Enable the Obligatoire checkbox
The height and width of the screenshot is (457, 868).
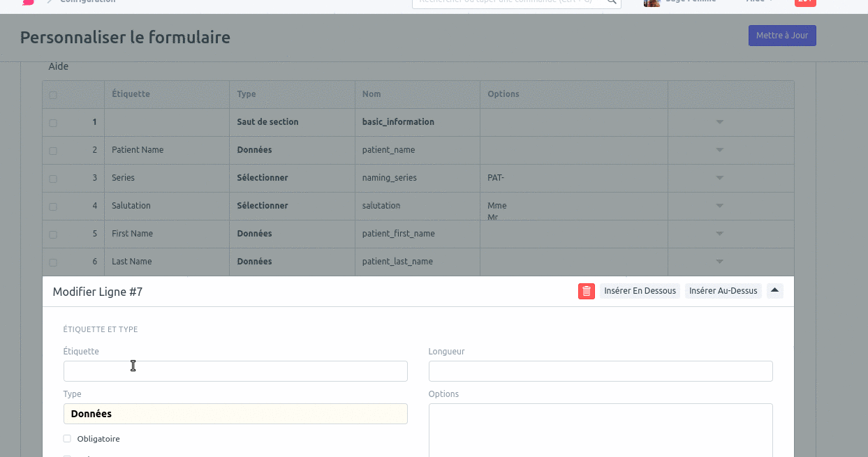[67, 439]
